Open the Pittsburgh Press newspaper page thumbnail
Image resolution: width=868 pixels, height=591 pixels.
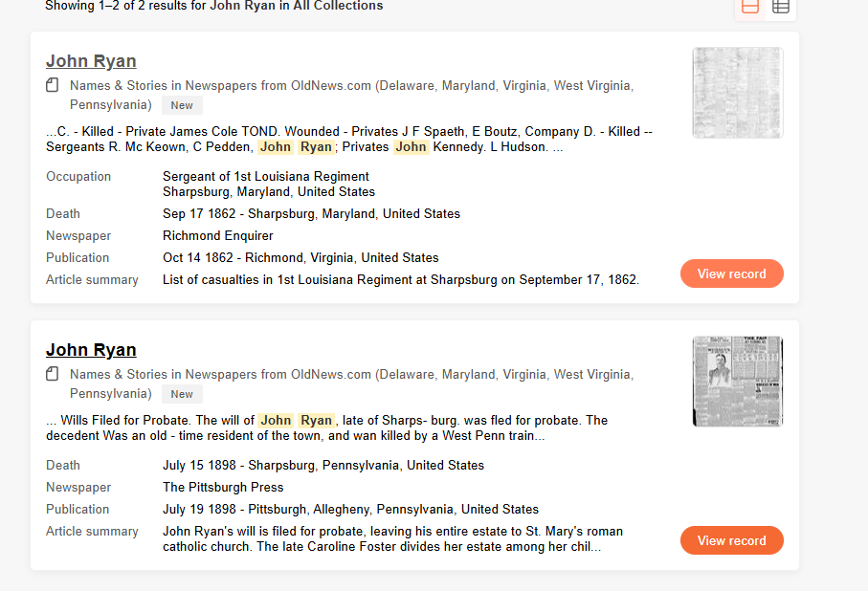click(737, 382)
